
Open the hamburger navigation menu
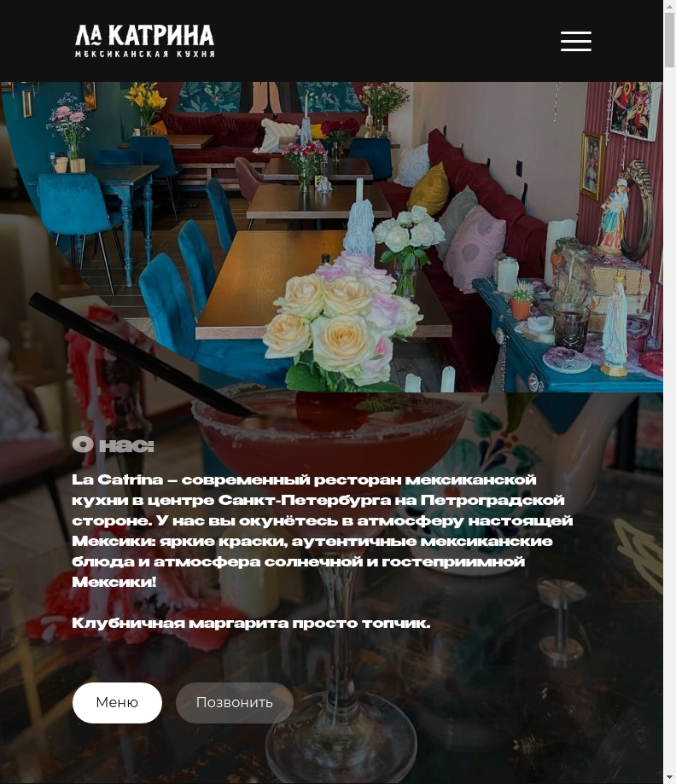coord(575,41)
